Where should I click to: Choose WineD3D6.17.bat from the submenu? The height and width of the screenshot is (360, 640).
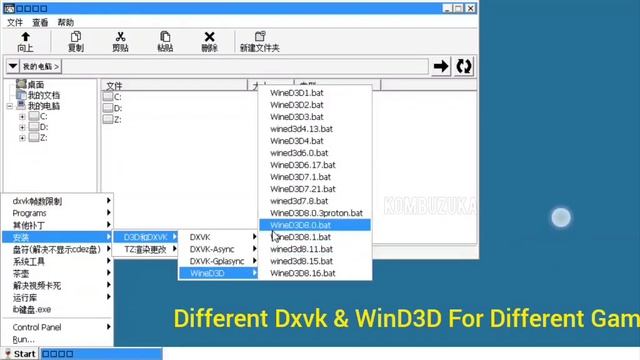315,165
